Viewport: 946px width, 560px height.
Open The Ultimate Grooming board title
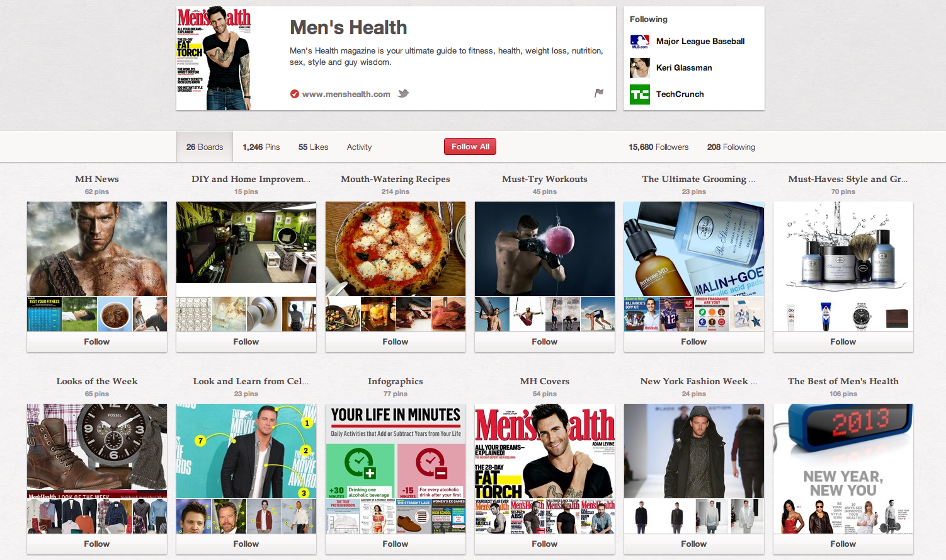(x=698, y=179)
